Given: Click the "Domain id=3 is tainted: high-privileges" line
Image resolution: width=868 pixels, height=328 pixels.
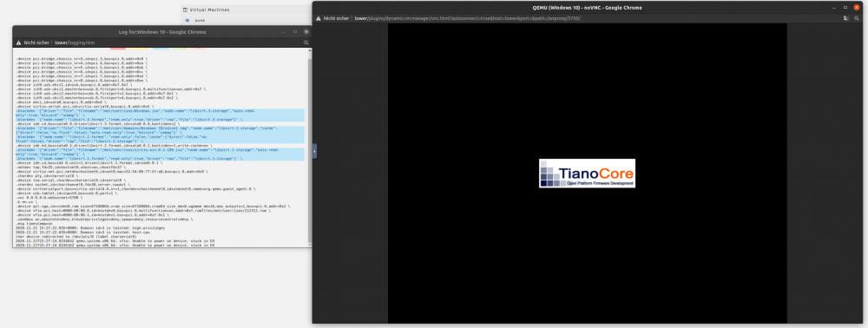Looking at the screenshot, I should tap(90, 228).
